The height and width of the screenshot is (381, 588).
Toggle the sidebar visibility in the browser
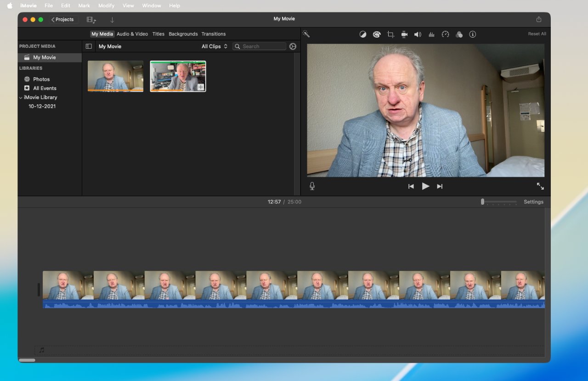[x=89, y=46]
